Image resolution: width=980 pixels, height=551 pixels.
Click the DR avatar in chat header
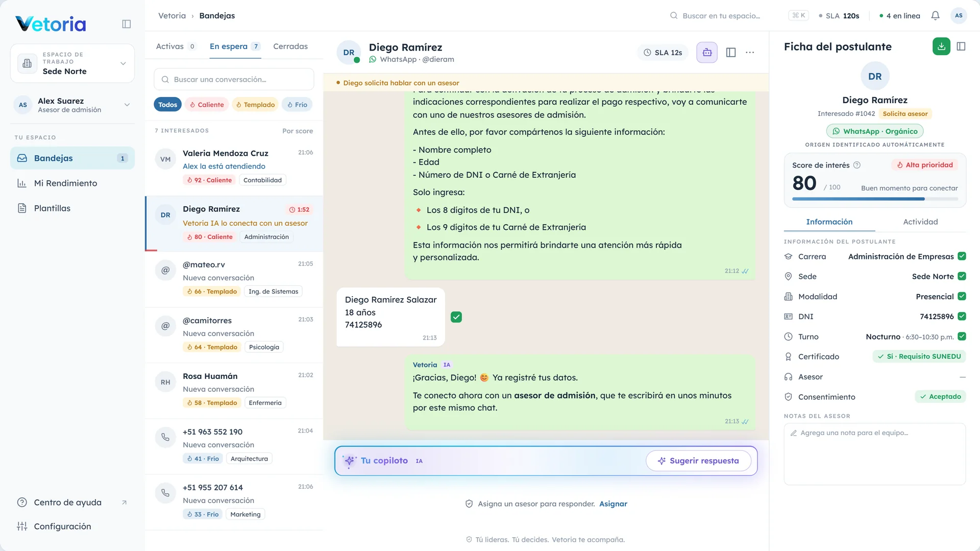coord(349,53)
